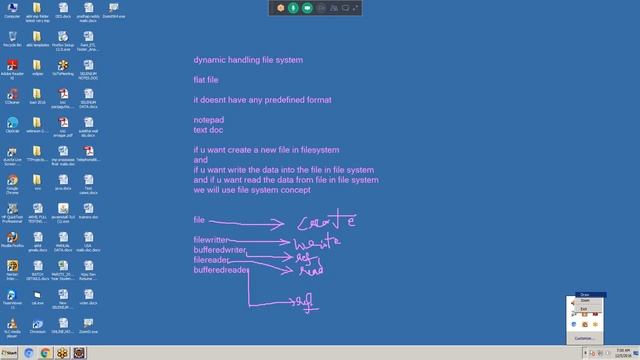640x360 pixels.
Task: Open the Adobe Reader desktop shortcut
Action: (12, 69)
